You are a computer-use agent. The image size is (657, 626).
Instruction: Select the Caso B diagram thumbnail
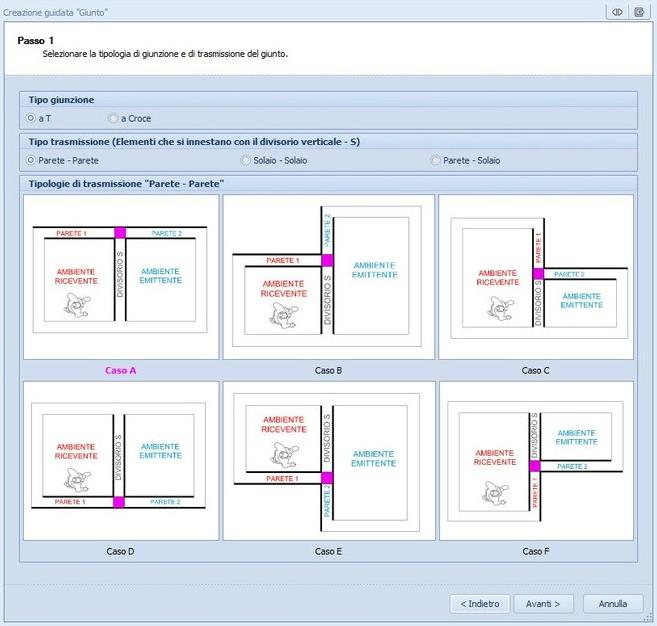[328, 276]
